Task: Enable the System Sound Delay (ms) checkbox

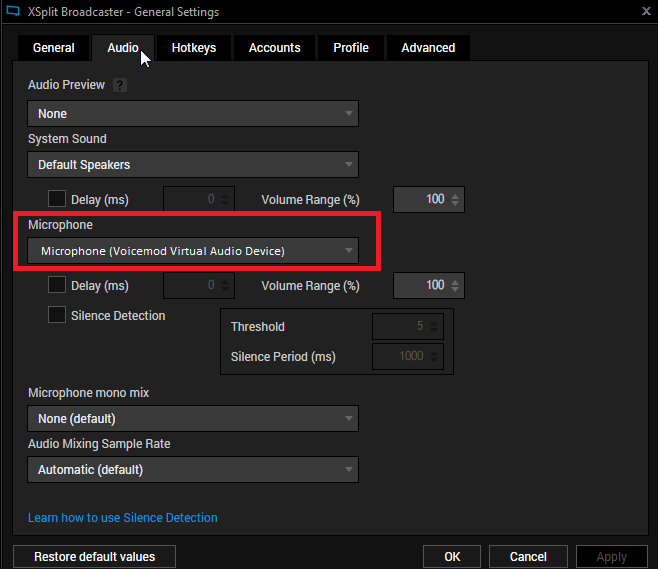Action: point(57,199)
